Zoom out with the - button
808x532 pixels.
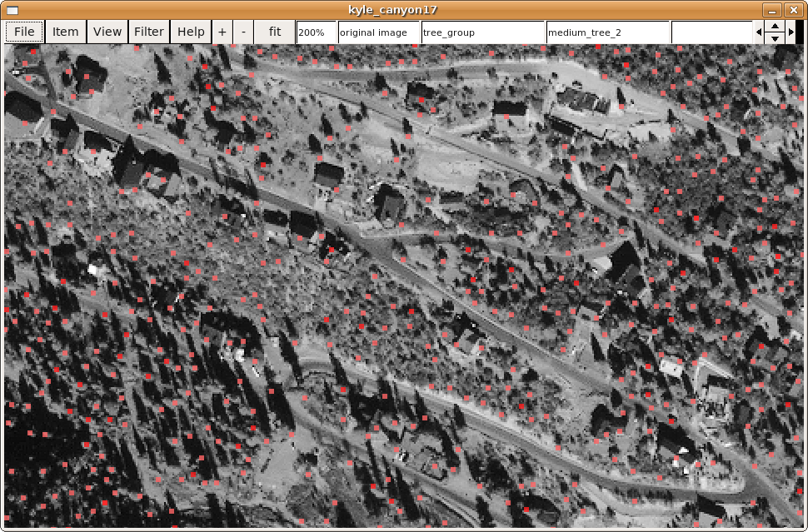(243, 32)
